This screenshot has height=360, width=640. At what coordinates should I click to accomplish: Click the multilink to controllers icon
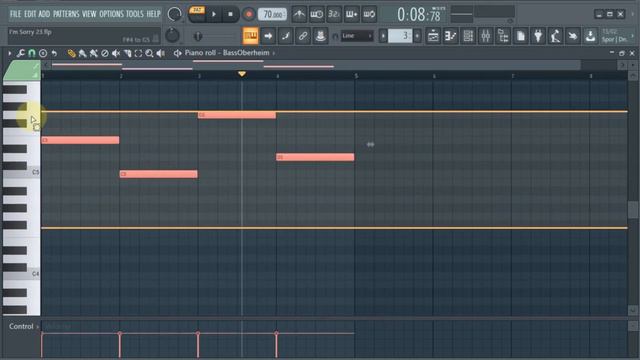tap(320, 36)
